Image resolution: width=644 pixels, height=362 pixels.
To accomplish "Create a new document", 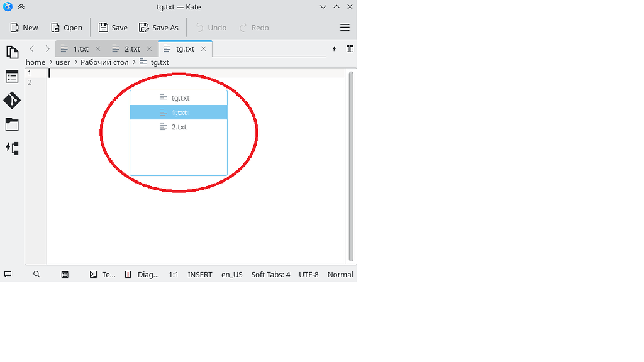I will point(23,27).
